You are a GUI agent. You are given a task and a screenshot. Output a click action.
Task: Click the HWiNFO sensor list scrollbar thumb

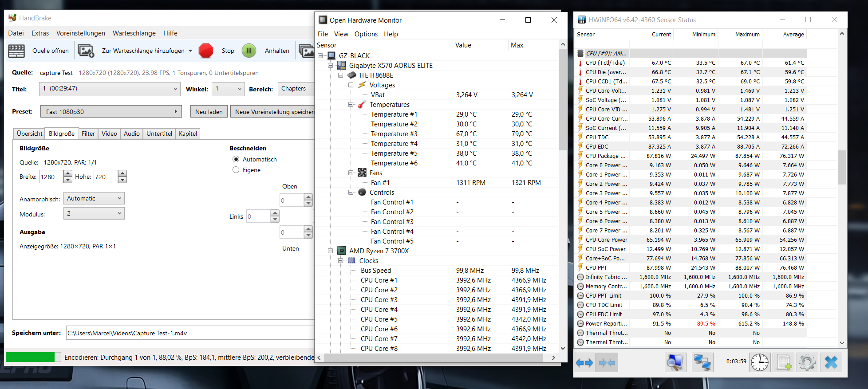point(842,167)
